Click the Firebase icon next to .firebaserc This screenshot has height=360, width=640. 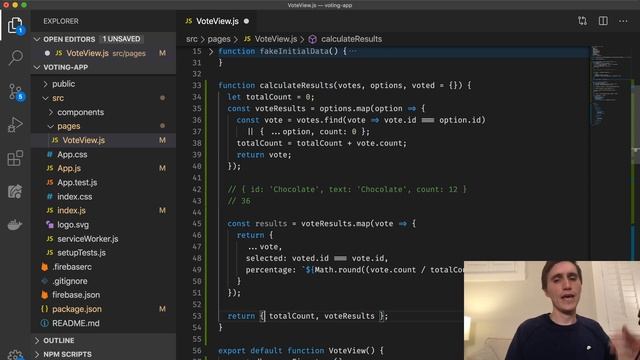tap(45, 267)
